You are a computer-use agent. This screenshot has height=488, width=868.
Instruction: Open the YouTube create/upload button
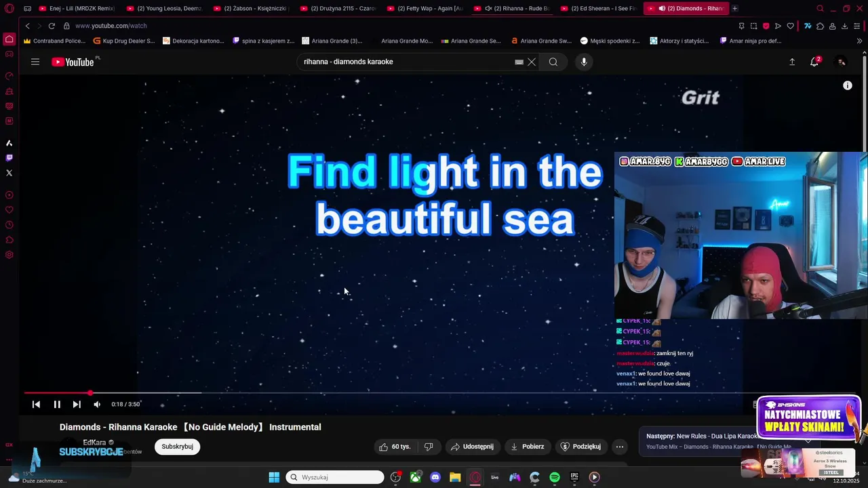pos(792,62)
